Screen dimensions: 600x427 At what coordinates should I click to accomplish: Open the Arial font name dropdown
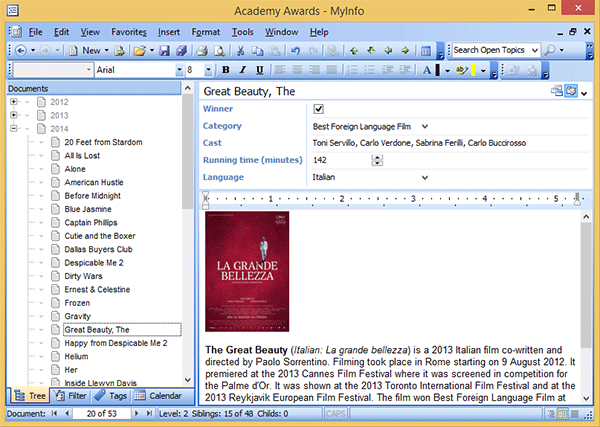[179, 70]
